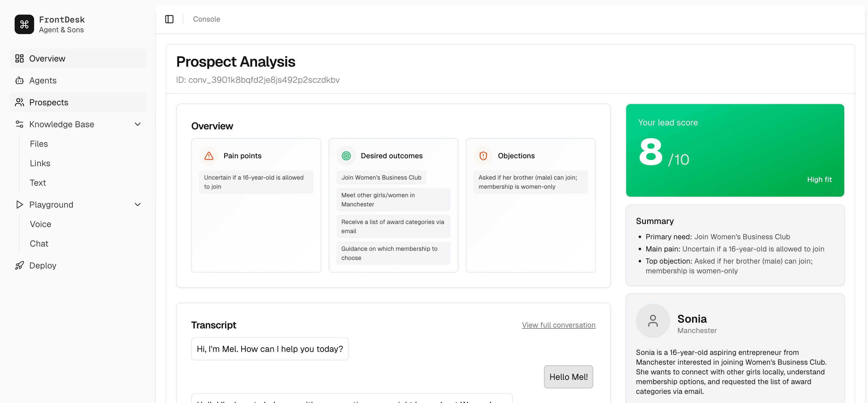Image resolution: width=868 pixels, height=403 pixels.
Task: Click Sonia's profile avatar icon
Action: click(x=653, y=321)
